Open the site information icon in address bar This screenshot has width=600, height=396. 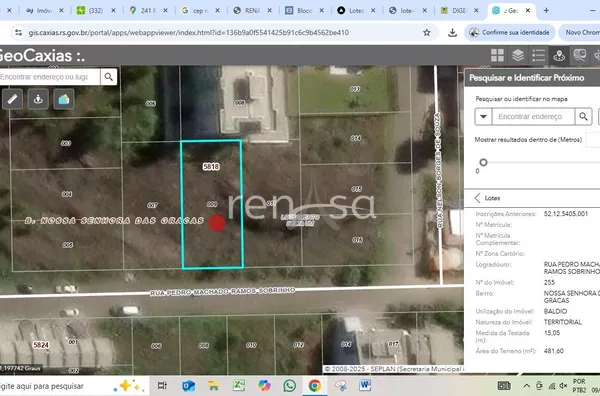(x=18, y=33)
